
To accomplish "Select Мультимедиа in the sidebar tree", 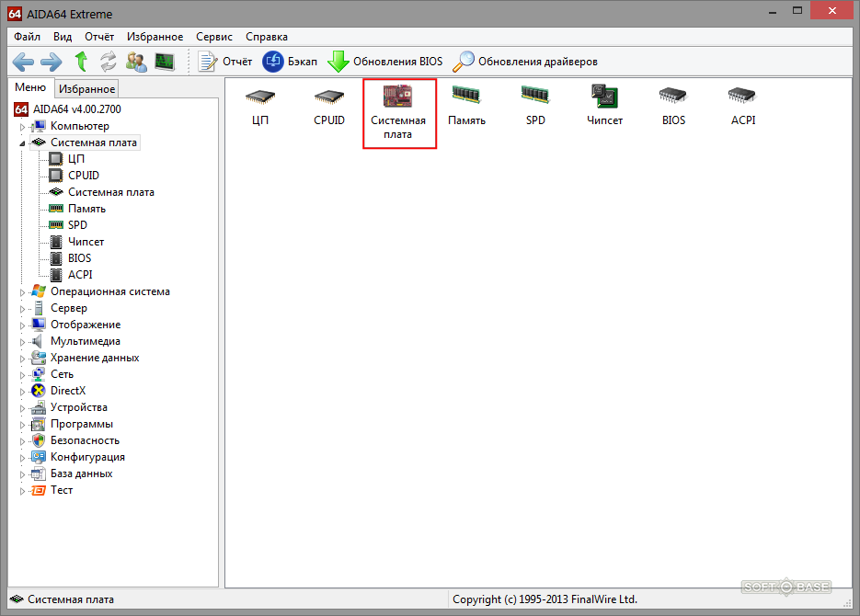I will pyautogui.click(x=76, y=341).
